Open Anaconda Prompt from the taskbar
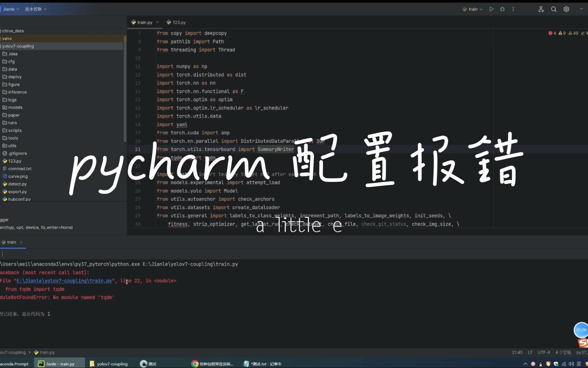 tap(15, 364)
